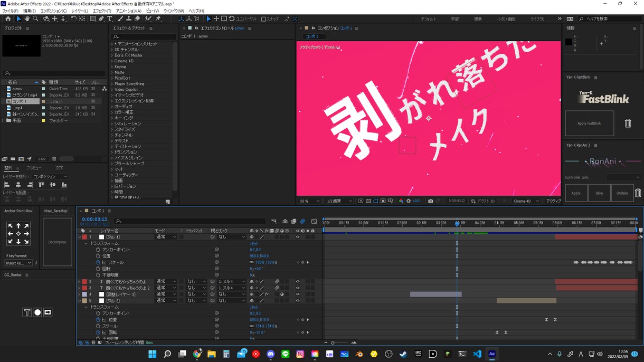Click the center anchor point button
644x362 pixels.
tap(18, 234)
